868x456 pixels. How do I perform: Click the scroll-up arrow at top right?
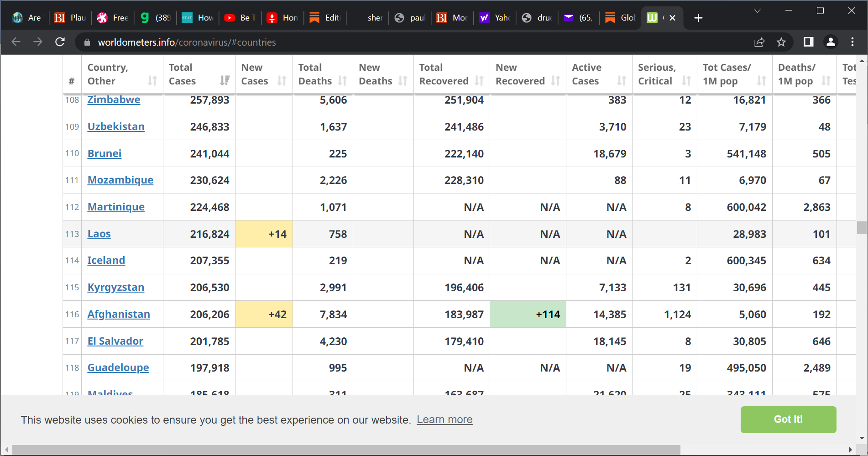pos(862,60)
